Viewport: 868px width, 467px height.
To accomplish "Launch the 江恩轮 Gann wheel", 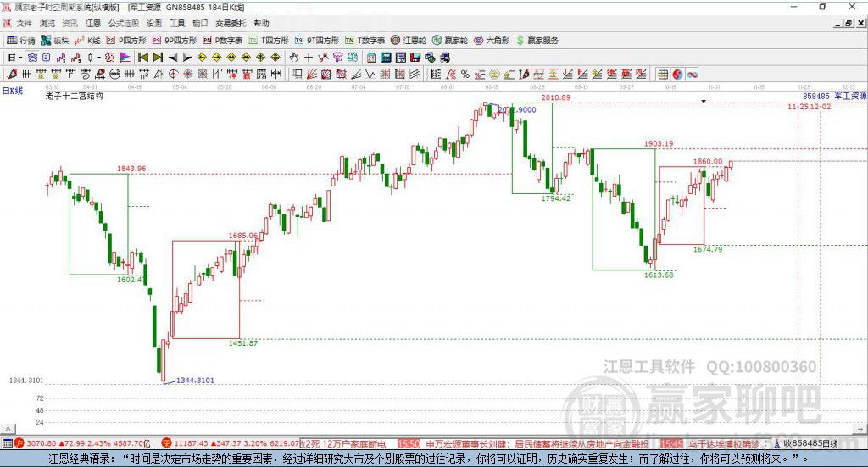I will click(x=409, y=41).
